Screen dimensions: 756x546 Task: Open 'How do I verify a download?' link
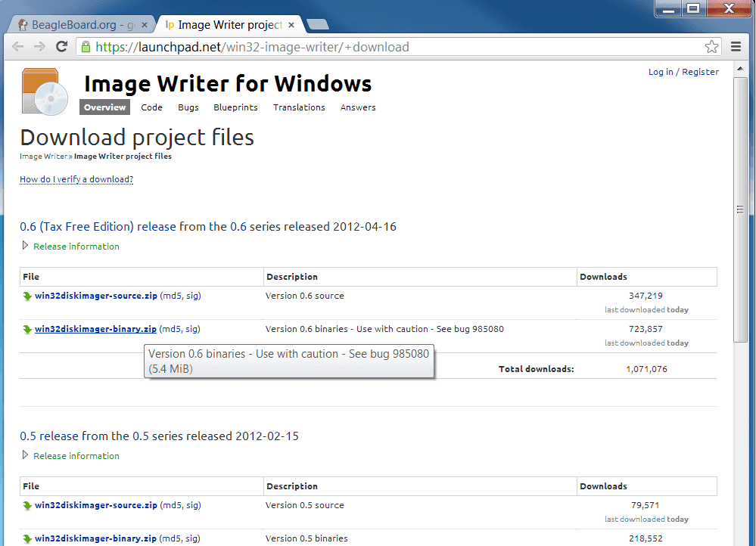[76, 179]
